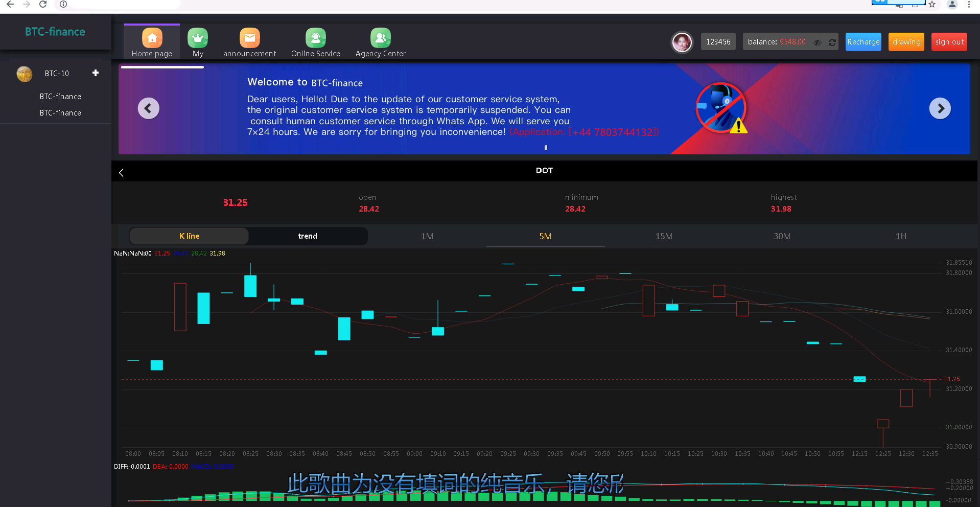Switch chart to K line mode

[x=189, y=236]
